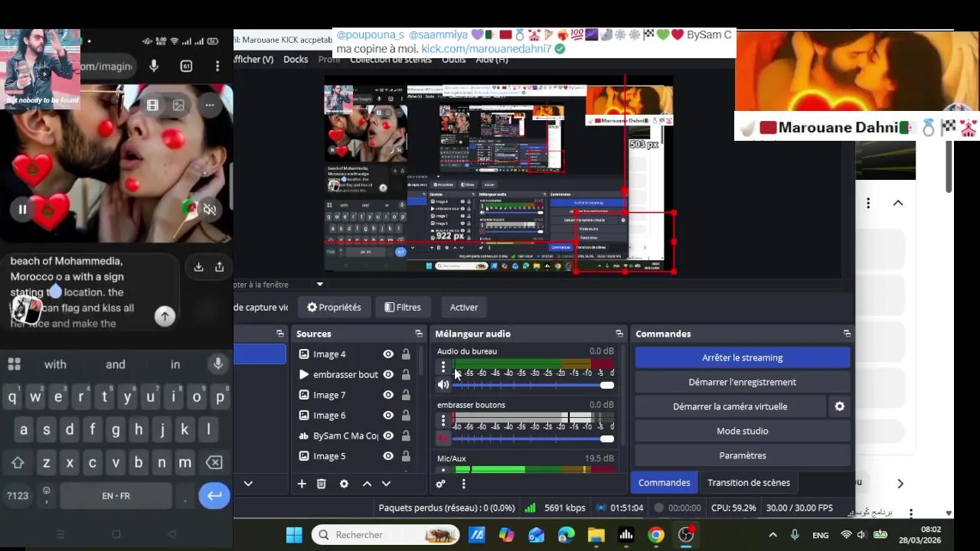Share the generated video on phone
The width and height of the screenshot is (980, 551).
[x=219, y=266]
